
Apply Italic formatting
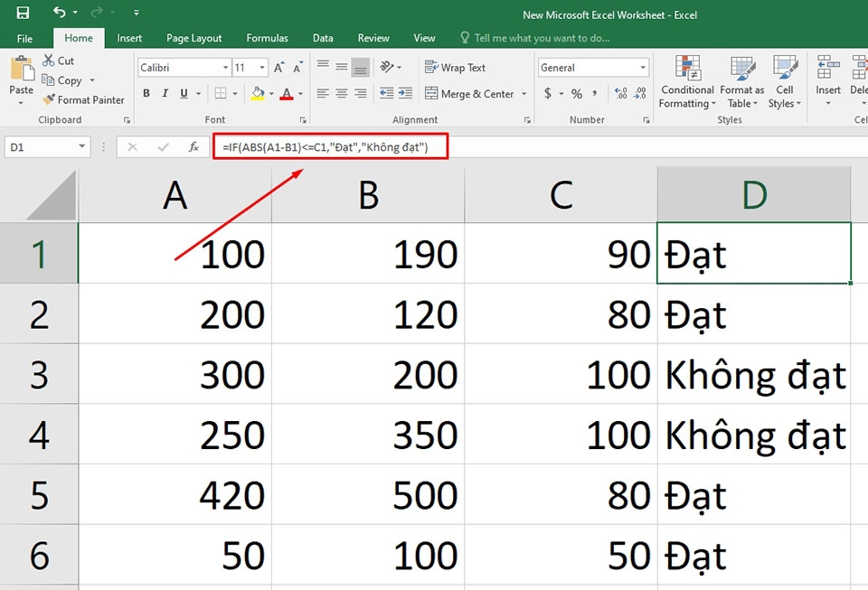164,93
